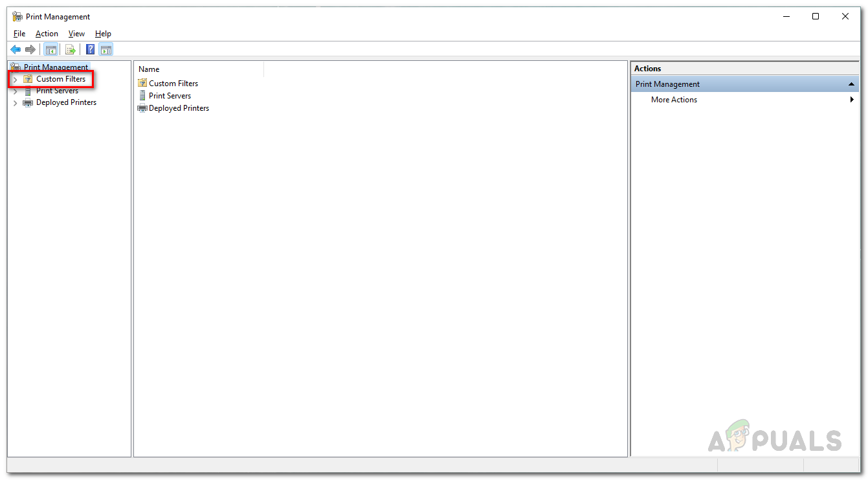Click the Print Servers icon in the list pane
This screenshot has height=480, width=868.
142,95
